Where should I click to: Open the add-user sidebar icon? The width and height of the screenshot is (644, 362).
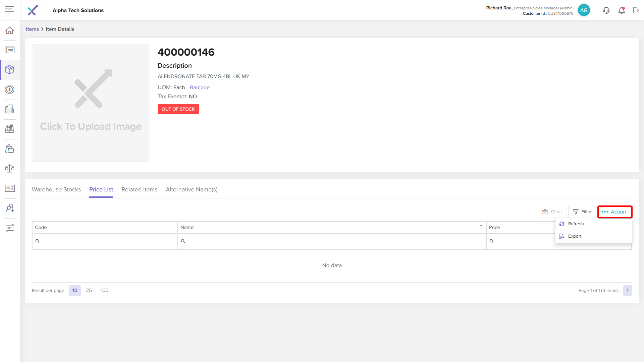(x=10, y=208)
